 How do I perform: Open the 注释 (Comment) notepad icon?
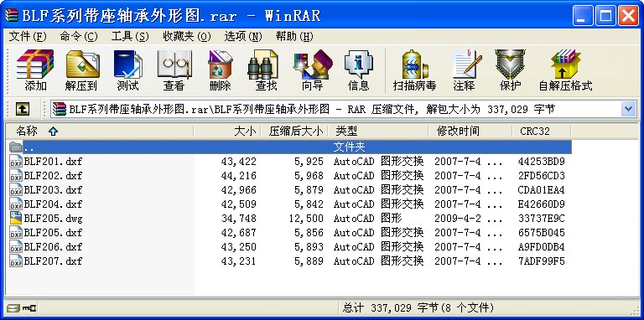pyautogui.click(x=464, y=70)
